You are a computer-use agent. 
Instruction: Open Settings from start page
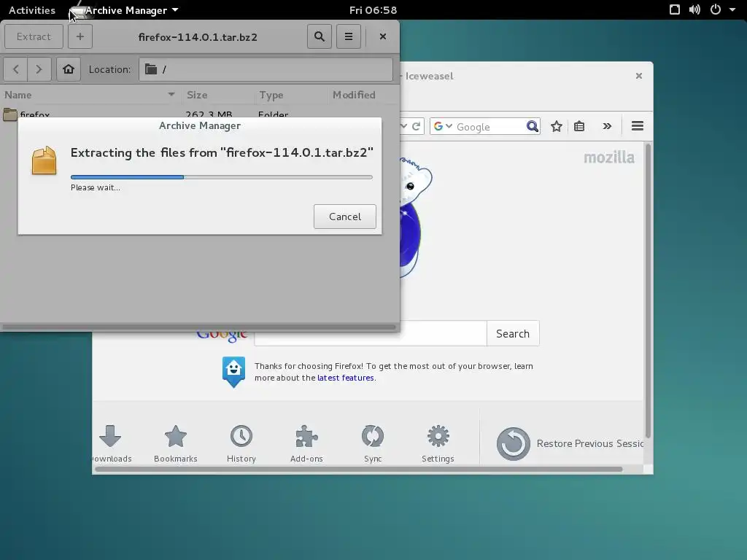pyautogui.click(x=438, y=444)
